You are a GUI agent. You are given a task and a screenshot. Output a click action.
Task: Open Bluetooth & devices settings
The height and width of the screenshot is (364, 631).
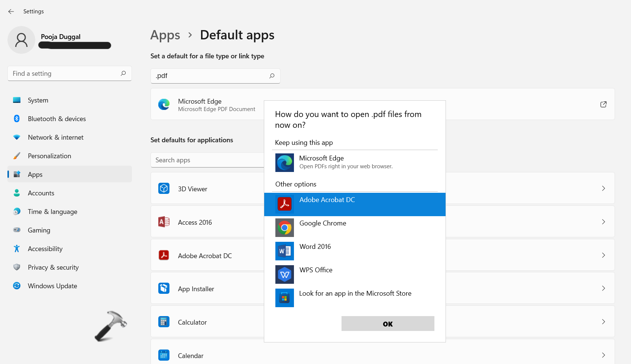pos(56,119)
